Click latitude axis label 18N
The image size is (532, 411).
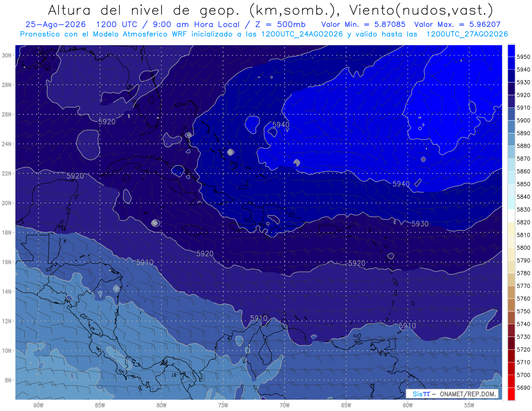7,232
